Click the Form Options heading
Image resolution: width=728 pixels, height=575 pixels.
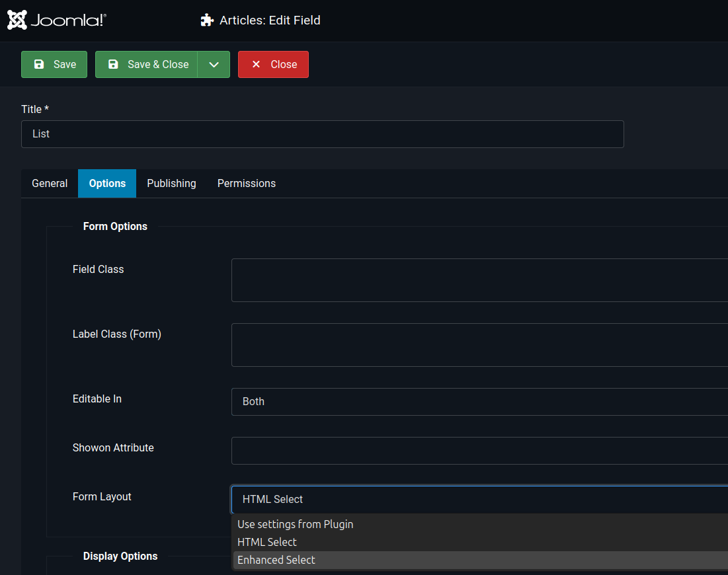(115, 227)
